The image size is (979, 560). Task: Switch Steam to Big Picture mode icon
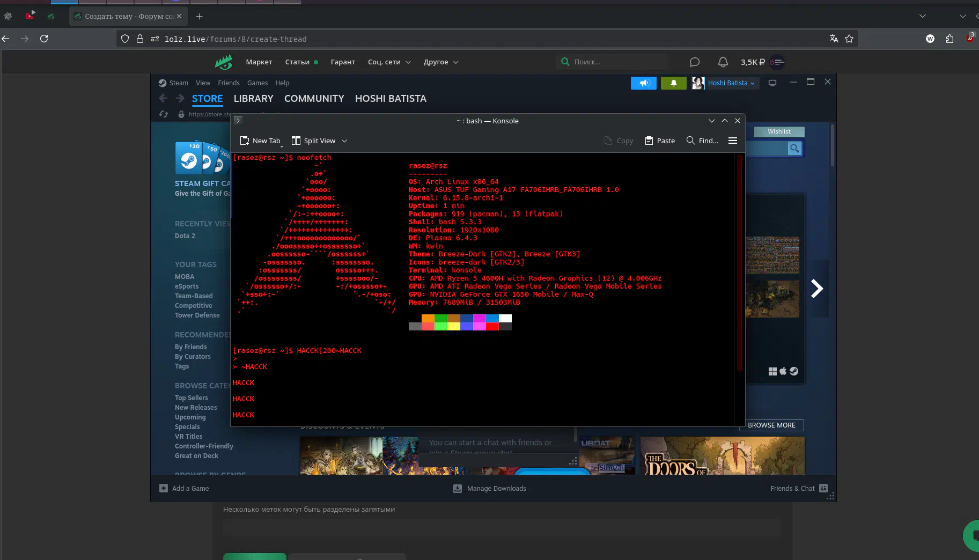point(772,83)
